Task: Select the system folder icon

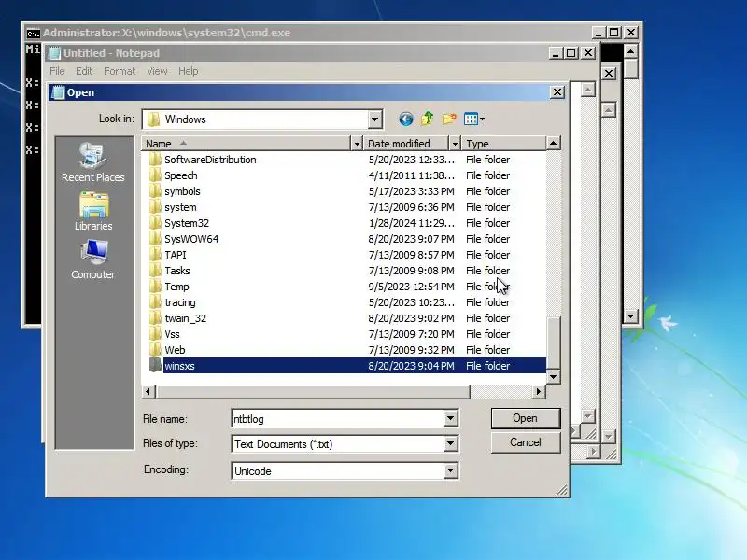Action: tap(155, 207)
